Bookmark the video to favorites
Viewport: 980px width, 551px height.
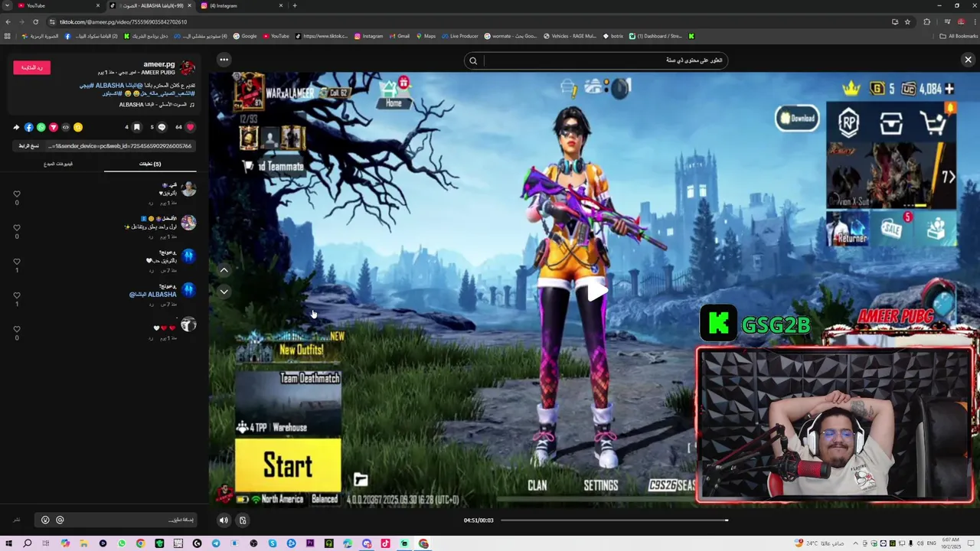click(136, 127)
